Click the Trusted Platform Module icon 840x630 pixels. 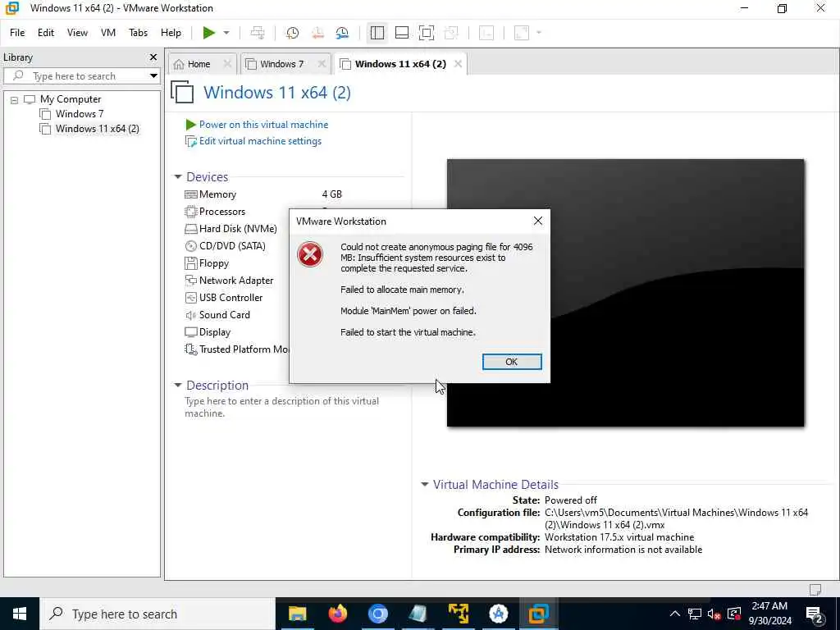pos(190,349)
